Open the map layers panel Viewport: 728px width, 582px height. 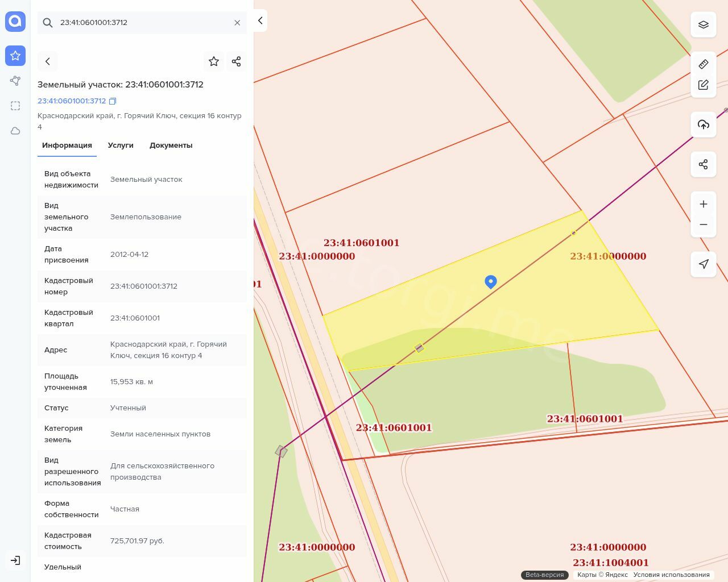(x=703, y=25)
